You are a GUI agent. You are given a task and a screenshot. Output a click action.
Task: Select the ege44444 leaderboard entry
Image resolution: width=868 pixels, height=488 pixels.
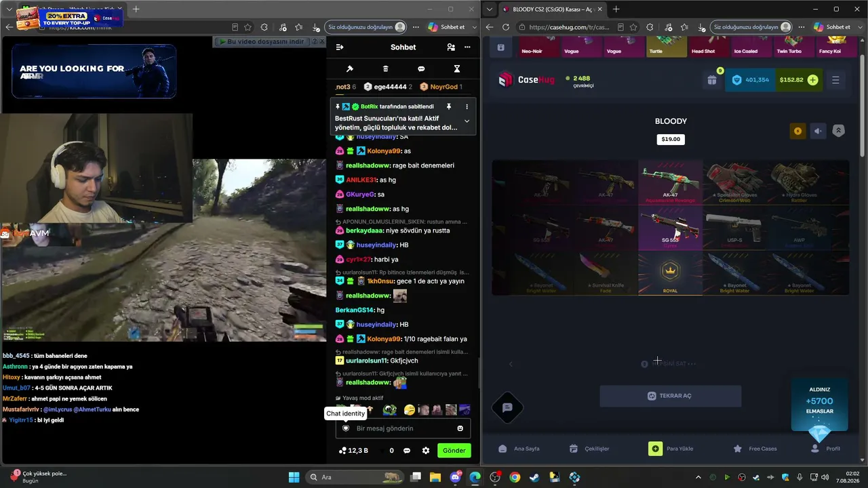pyautogui.click(x=388, y=87)
